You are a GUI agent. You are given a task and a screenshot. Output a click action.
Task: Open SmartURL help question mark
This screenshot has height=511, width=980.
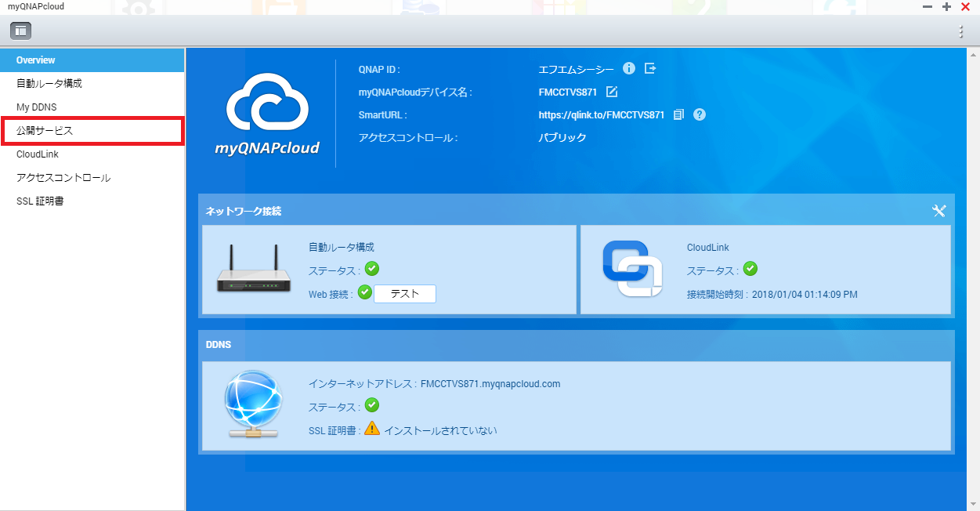point(700,114)
